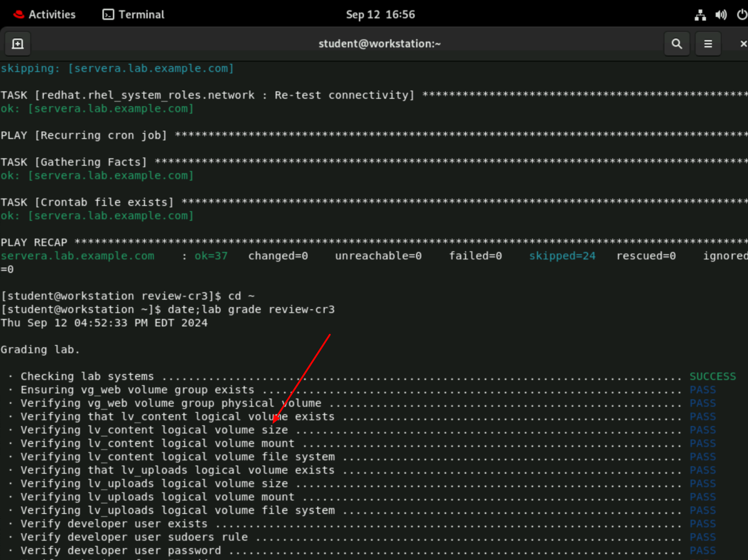Click the network indicator in system tray

(x=699, y=14)
